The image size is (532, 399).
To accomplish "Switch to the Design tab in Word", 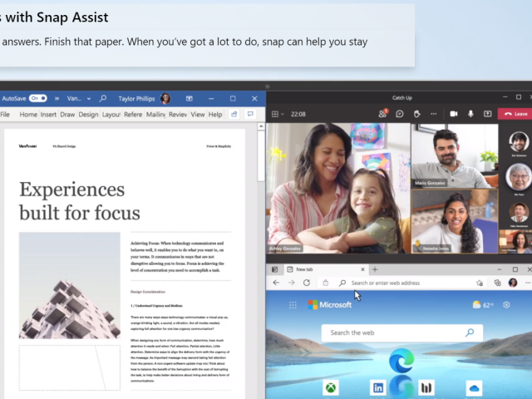I will tap(88, 115).
